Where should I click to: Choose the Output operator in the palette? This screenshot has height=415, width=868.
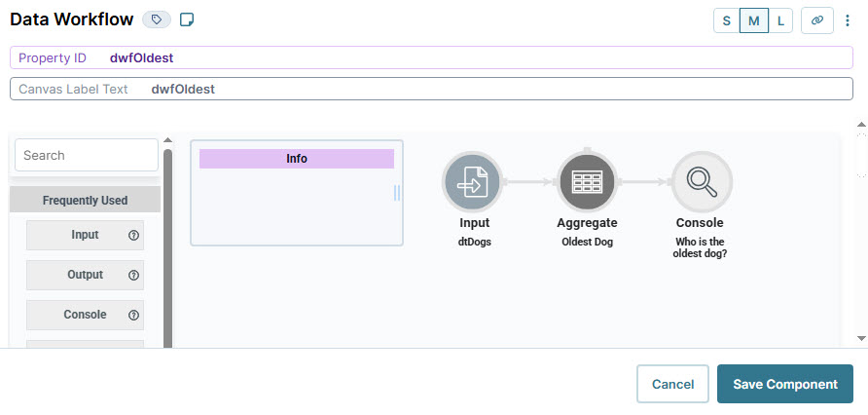click(85, 275)
